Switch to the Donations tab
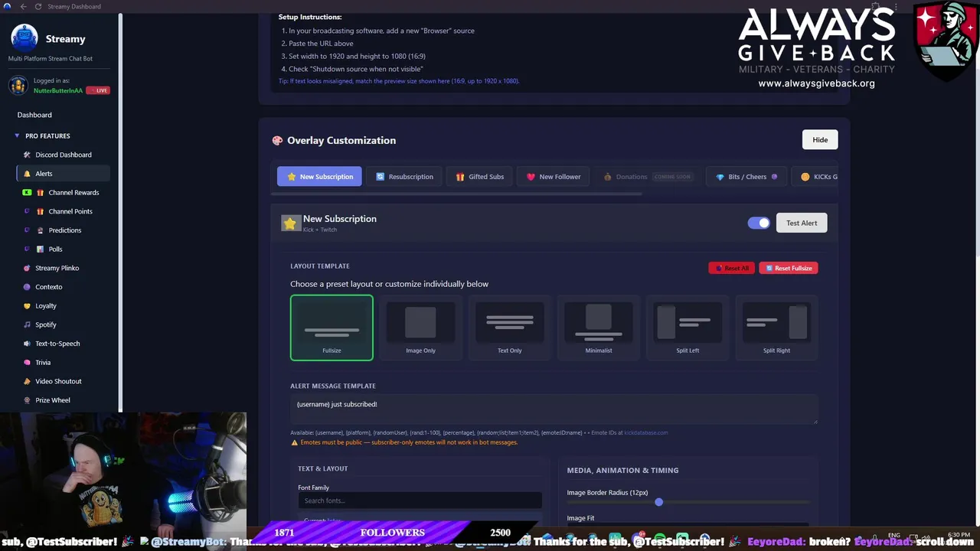Screen dimensions: 980x551 [x=647, y=177]
